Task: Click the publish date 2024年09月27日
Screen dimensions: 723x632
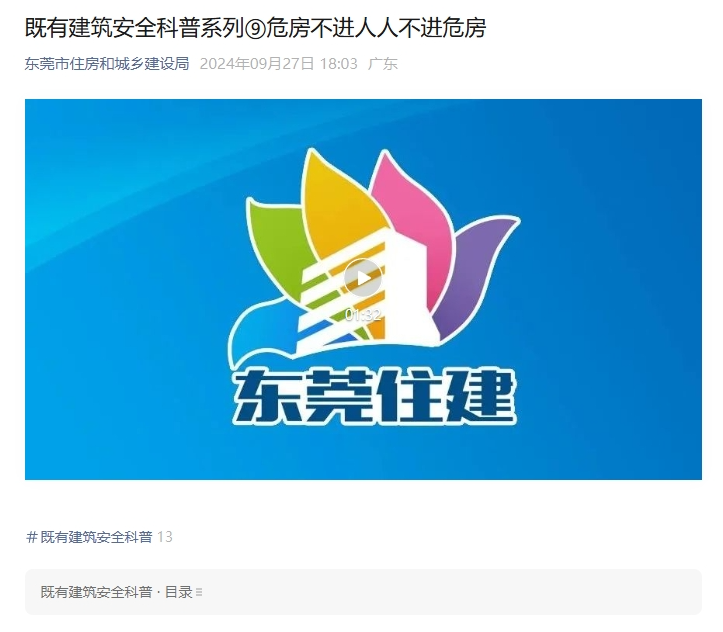Action: [x=257, y=64]
